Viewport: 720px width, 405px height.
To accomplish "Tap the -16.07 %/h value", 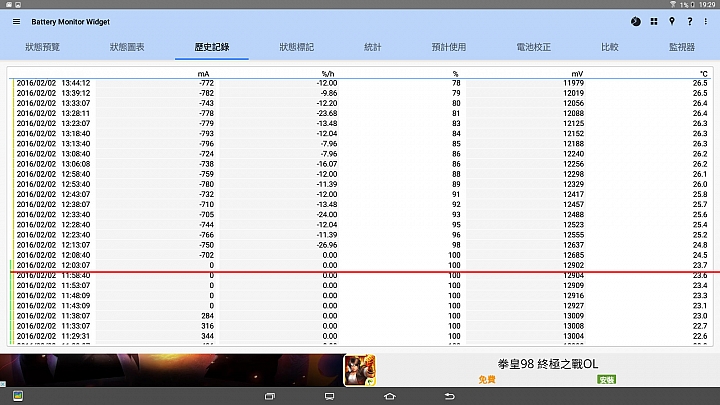I will tap(327, 164).
